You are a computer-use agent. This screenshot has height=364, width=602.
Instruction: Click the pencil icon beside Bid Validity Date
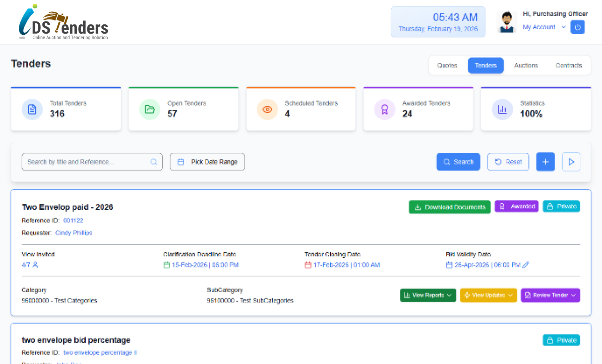click(526, 265)
